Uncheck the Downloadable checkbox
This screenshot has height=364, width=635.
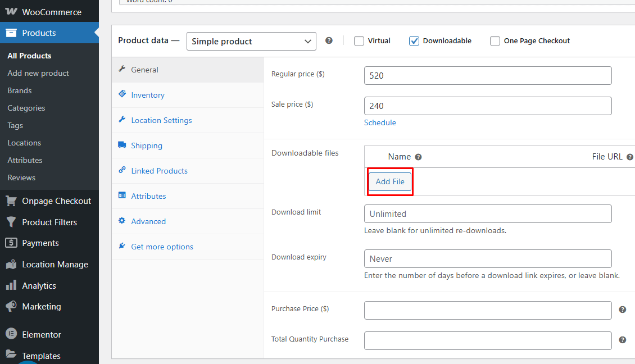414,40
